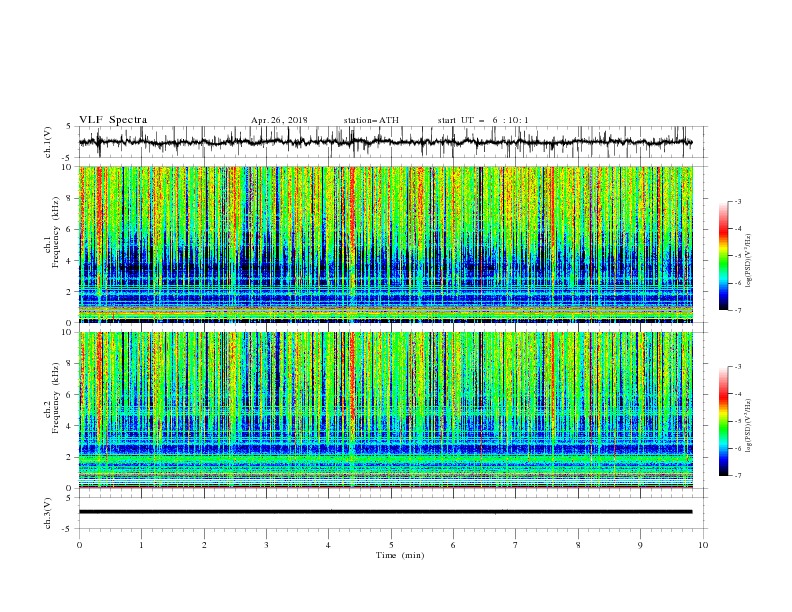Click the "9" tick on the time axis
Image resolution: width=792 pixels, height=612 pixels.
click(x=640, y=545)
